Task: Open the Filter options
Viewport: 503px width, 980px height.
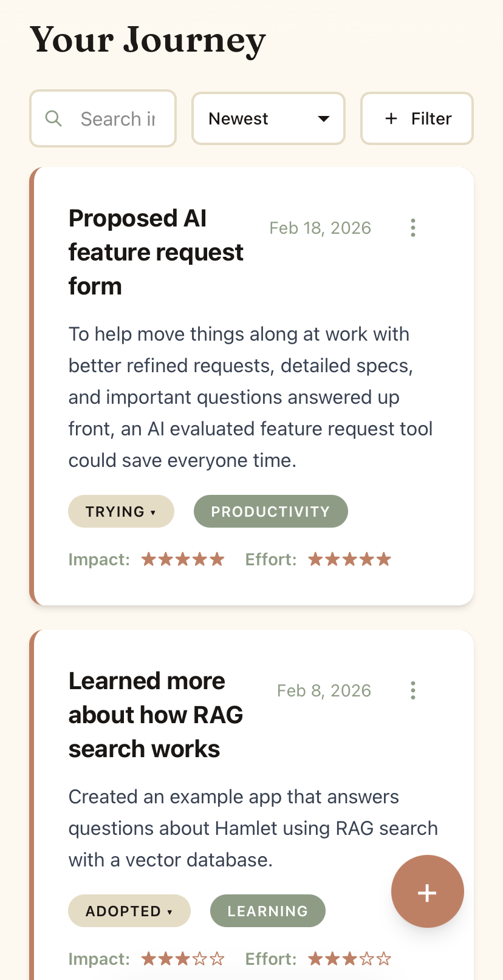Action: (x=417, y=118)
